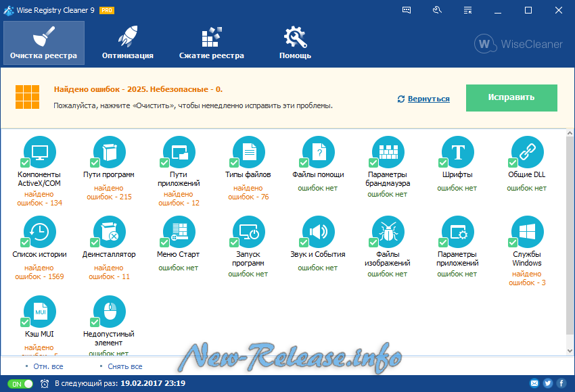This screenshot has width=575, height=392.
Task: Click the Вернуться link
Action: click(428, 99)
